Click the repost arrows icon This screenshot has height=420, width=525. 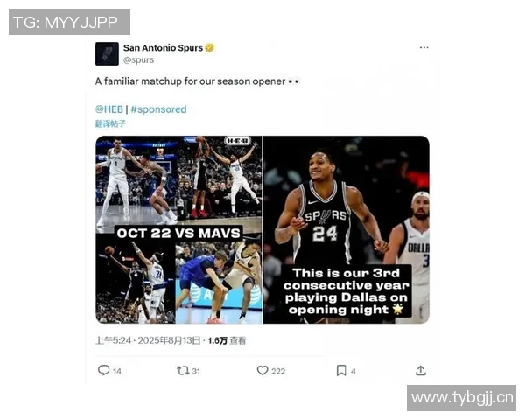click(183, 370)
